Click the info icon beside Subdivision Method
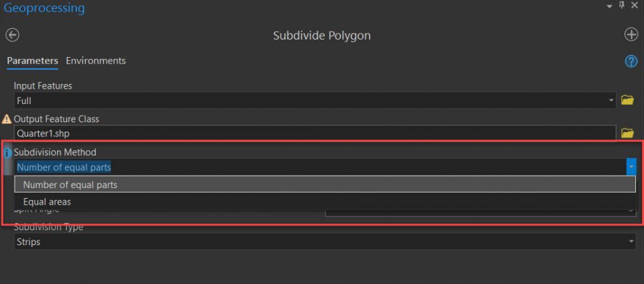Screen dimensions: 644x284 click(x=8, y=152)
